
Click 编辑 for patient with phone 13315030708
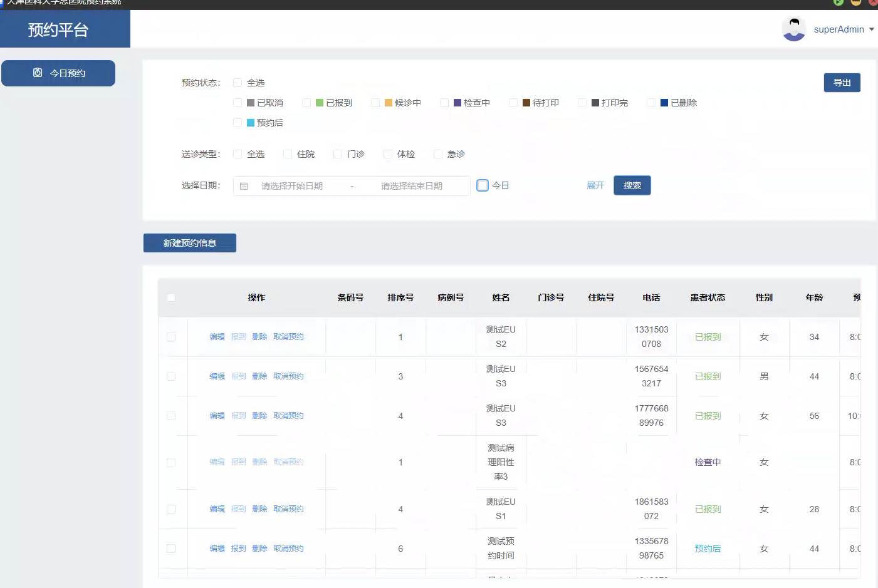[x=217, y=337]
